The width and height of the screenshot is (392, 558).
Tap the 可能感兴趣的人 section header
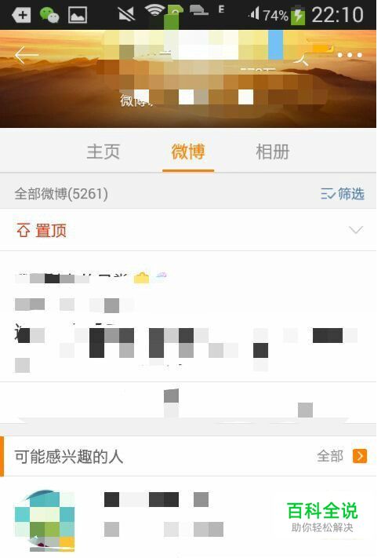click(68, 457)
